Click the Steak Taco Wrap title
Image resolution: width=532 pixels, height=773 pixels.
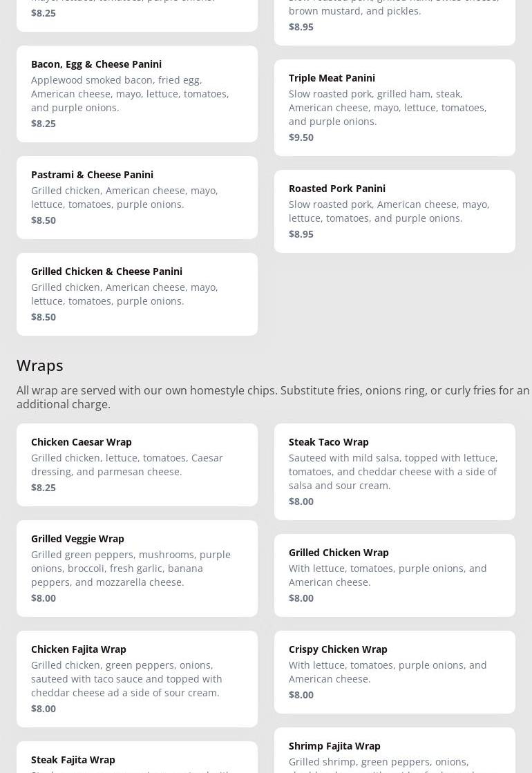point(328,442)
